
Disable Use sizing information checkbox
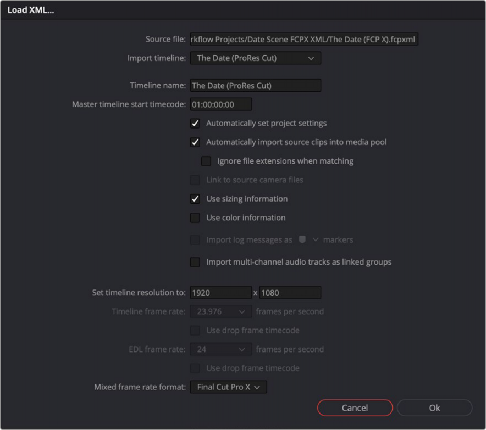coord(195,199)
